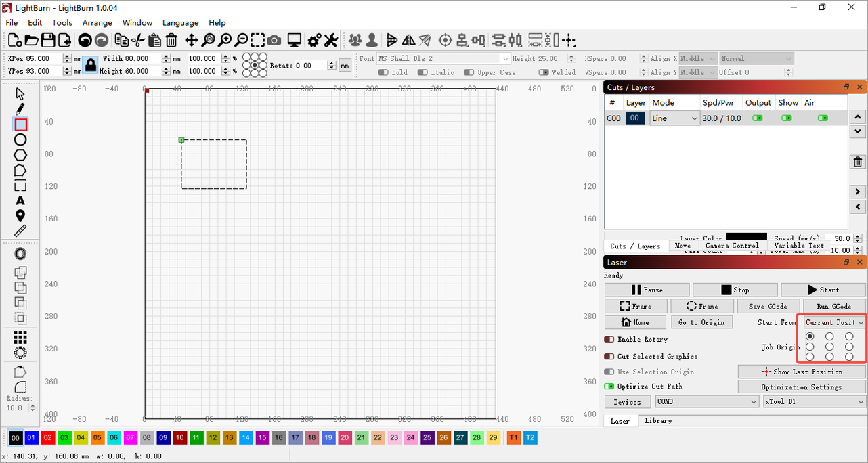The image size is (868, 463).
Task: Select blue color swatch 01
Action: [31, 438]
